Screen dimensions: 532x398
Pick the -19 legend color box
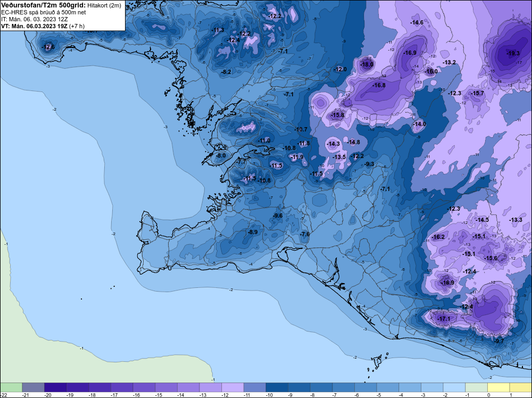point(77,387)
